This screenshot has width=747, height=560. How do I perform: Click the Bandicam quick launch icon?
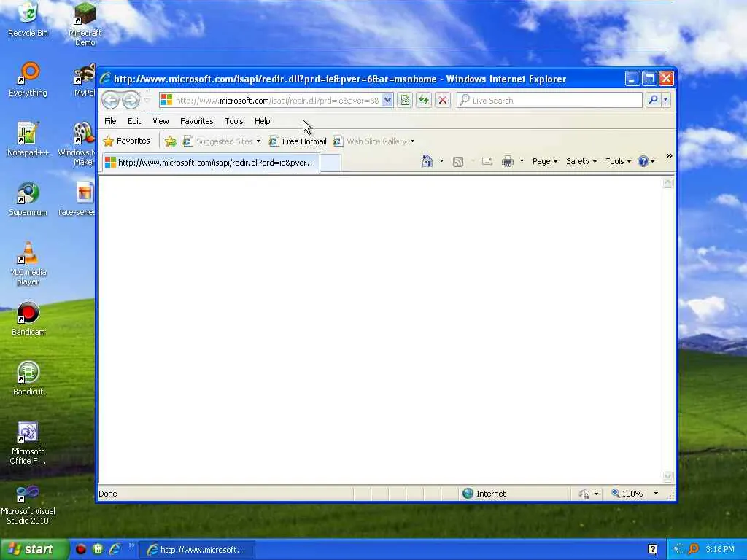point(80,550)
